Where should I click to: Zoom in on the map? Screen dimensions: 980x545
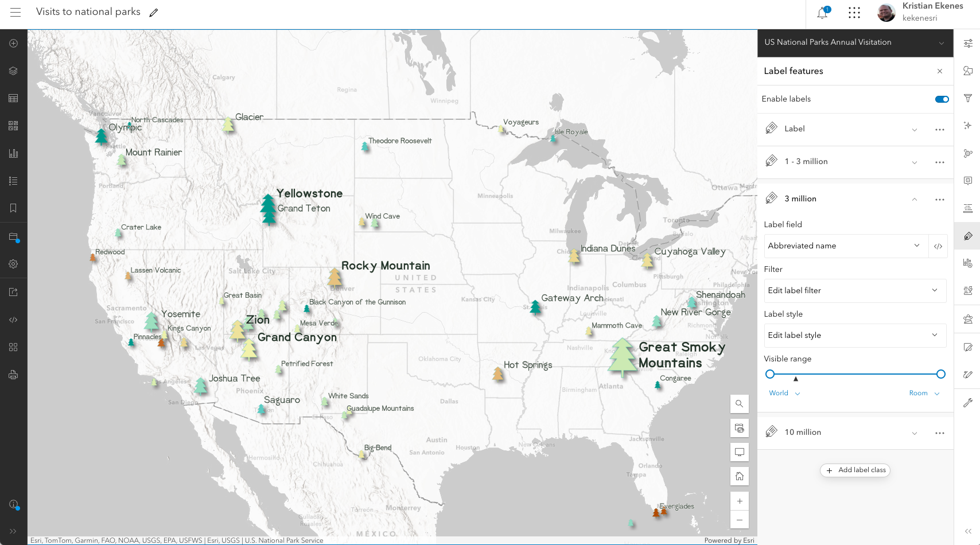[x=740, y=501]
